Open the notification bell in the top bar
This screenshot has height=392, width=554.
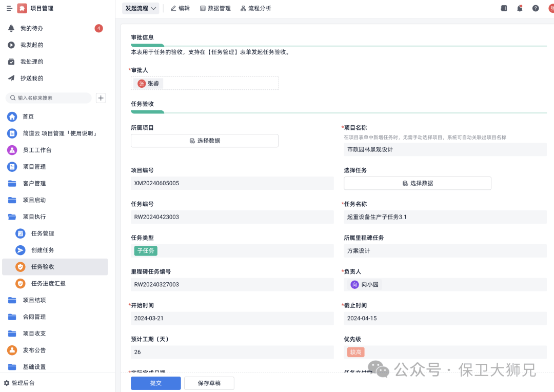[520, 8]
